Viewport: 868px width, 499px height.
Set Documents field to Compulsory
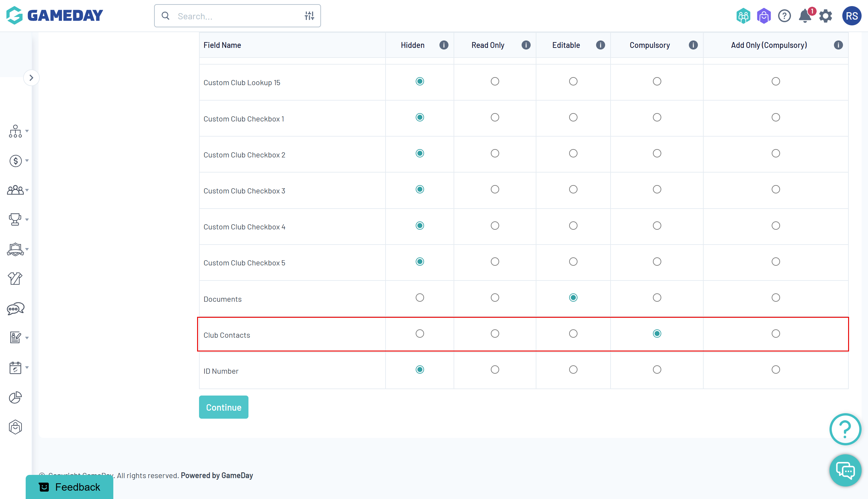pyautogui.click(x=657, y=298)
